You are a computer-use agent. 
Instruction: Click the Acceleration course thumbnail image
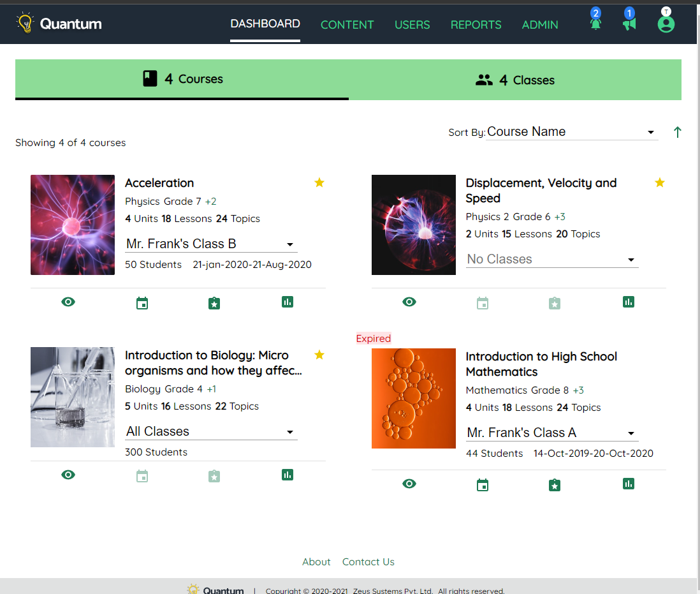click(72, 225)
